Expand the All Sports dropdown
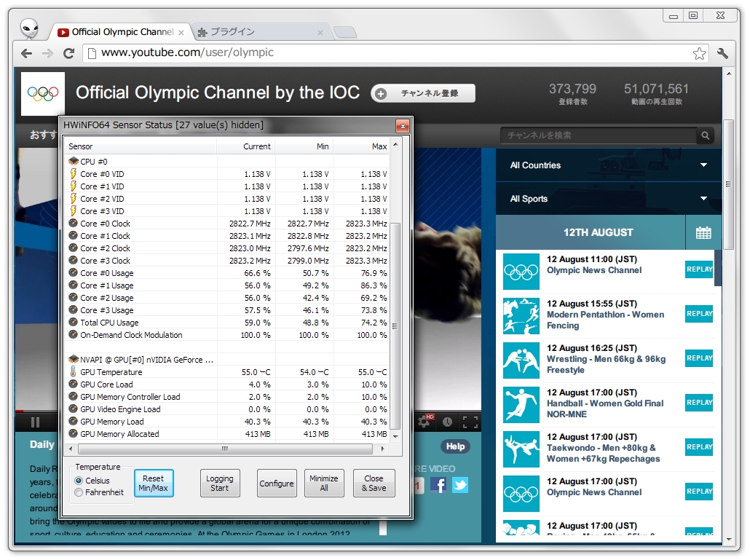The width and height of the screenshot is (750, 560). point(703,198)
